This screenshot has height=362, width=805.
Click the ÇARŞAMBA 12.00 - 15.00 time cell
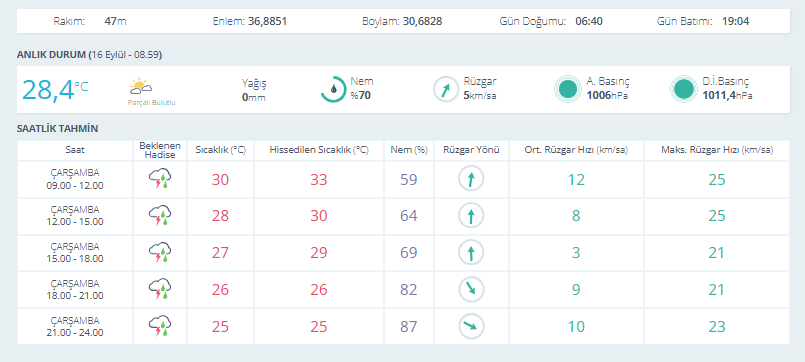(x=75, y=216)
